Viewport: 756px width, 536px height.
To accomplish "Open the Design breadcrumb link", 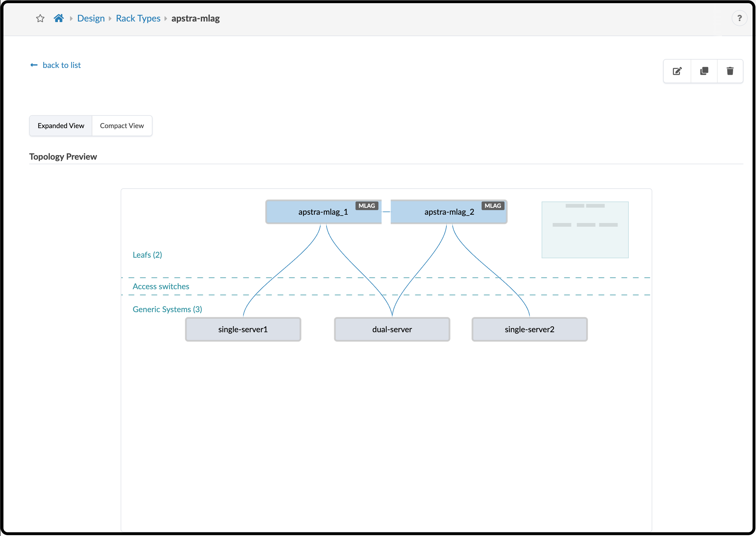I will coord(91,18).
